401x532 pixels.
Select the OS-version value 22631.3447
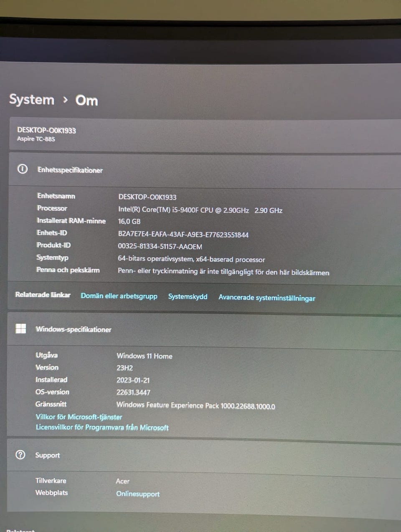(x=134, y=392)
